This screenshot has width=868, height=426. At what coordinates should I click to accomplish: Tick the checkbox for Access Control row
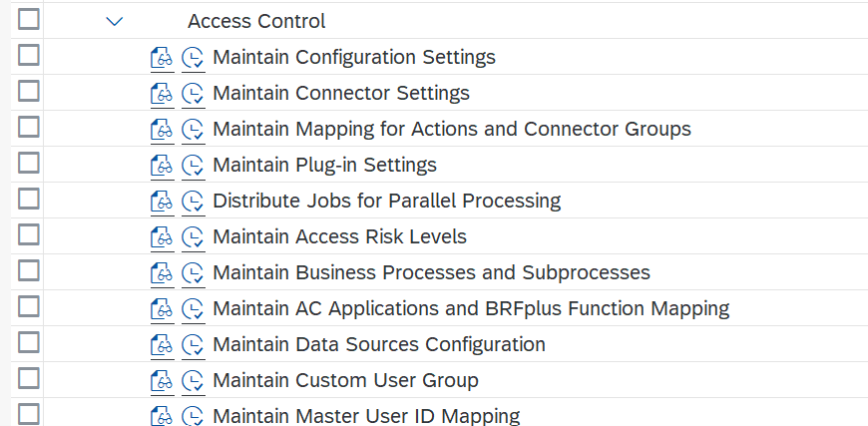pyautogui.click(x=29, y=19)
